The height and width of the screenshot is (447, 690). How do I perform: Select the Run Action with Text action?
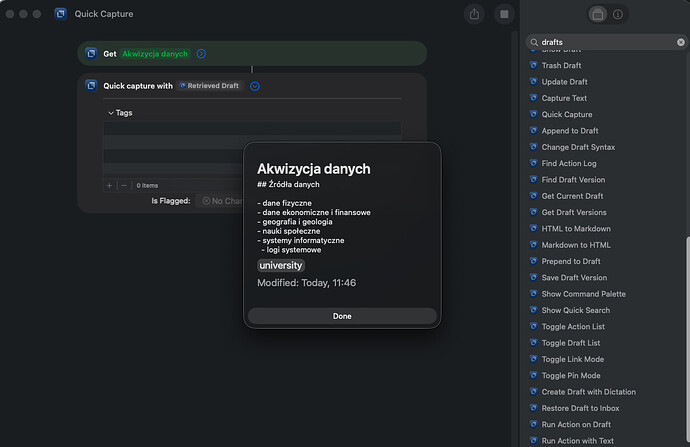point(577,440)
